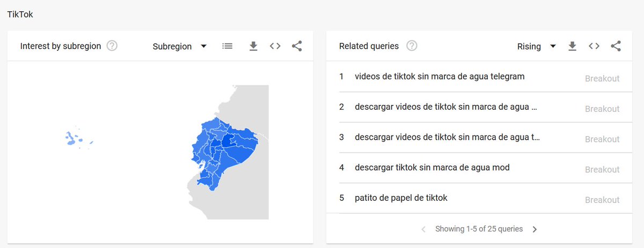This screenshot has height=248, width=644.
Task: Select the darkest blue province on Ecuador map
Action: (x=229, y=141)
